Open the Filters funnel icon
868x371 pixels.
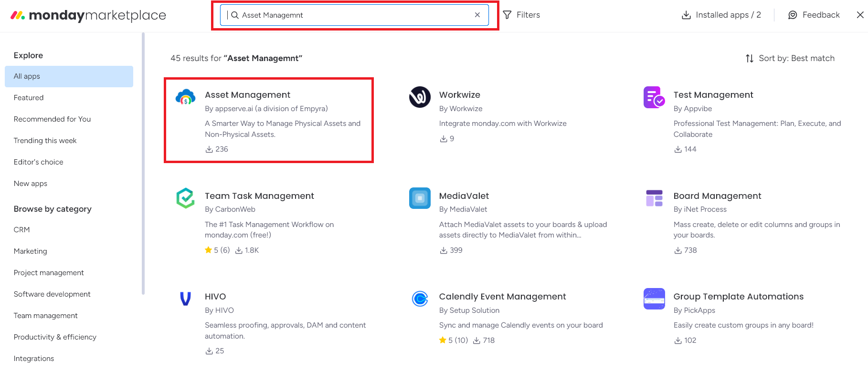pyautogui.click(x=507, y=15)
